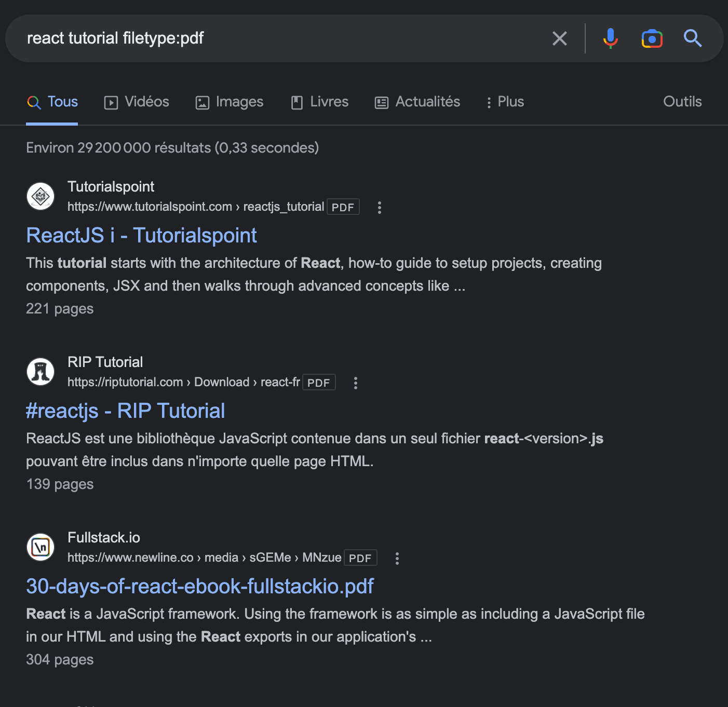Open the options menu for the RIP Tutorial result
The image size is (728, 707).
point(356,383)
